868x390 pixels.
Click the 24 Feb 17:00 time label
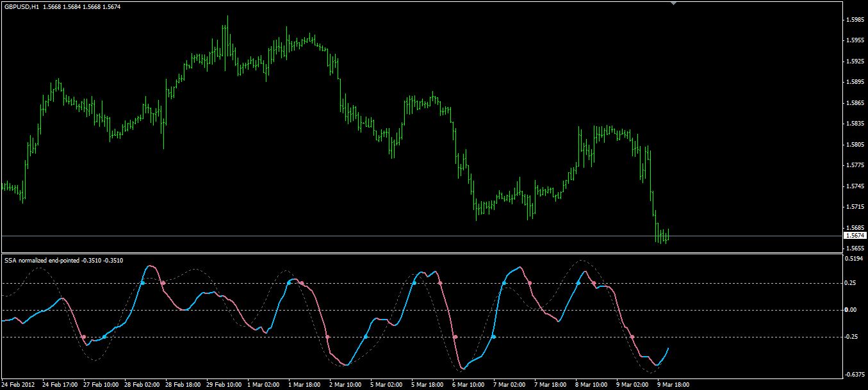point(60,386)
